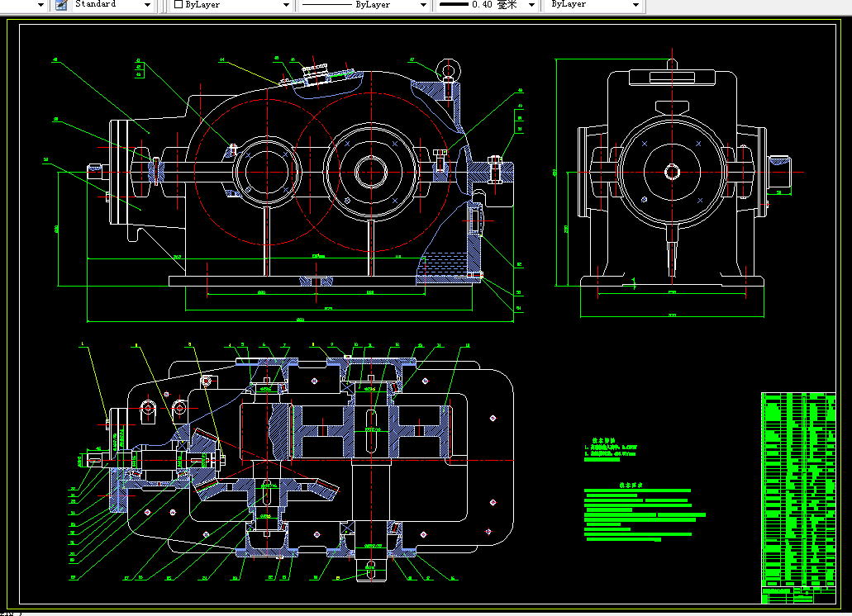
Task: Click the table style icon beside Standard
Action: pyautogui.click(x=61, y=5)
